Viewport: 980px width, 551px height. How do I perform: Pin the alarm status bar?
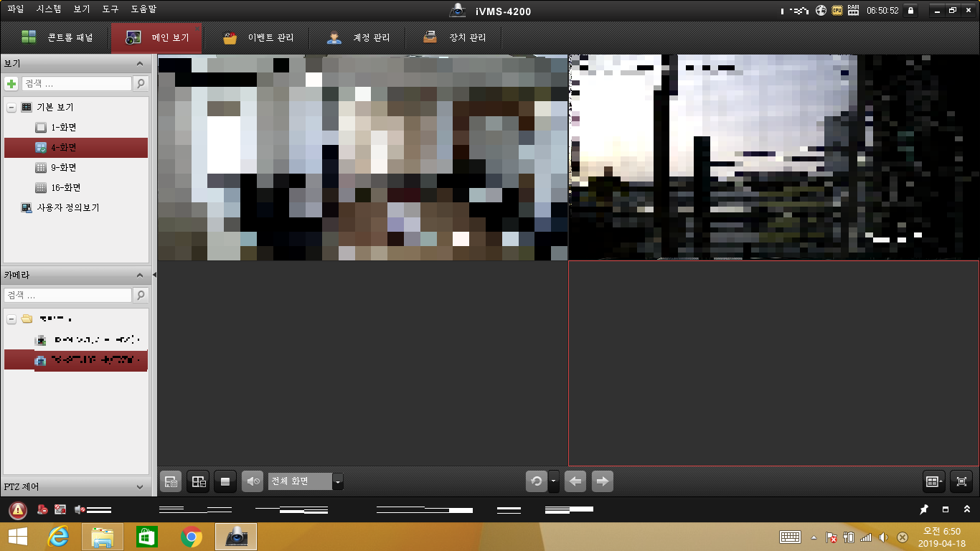point(924,509)
